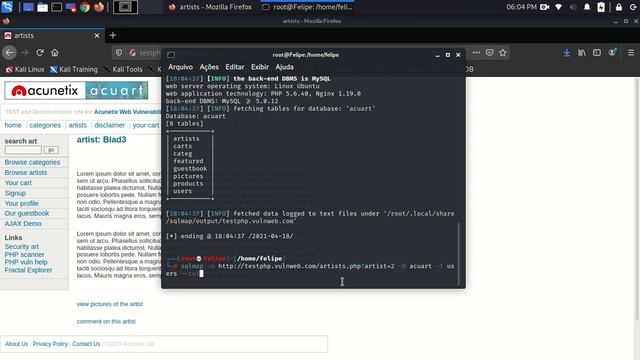Reload the current Firefox page
This screenshot has height=360, width=640.
pyautogui.click(x=40, y=53)
